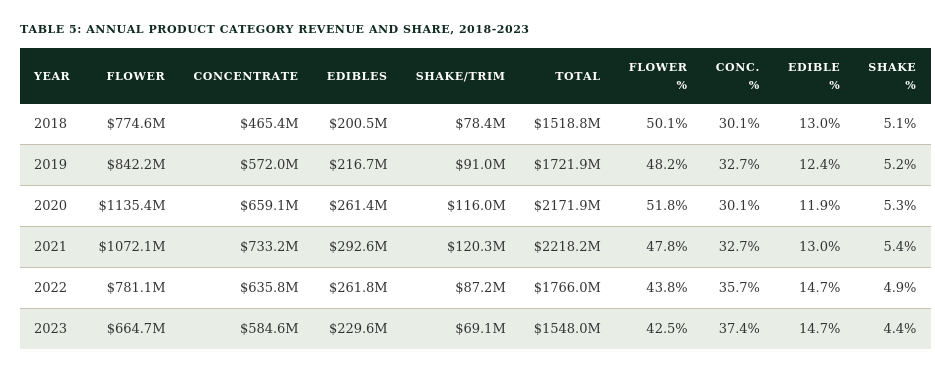Select flower revenue $774.6M
This screenshot has width=935, height=369.
tap(136, 123)
